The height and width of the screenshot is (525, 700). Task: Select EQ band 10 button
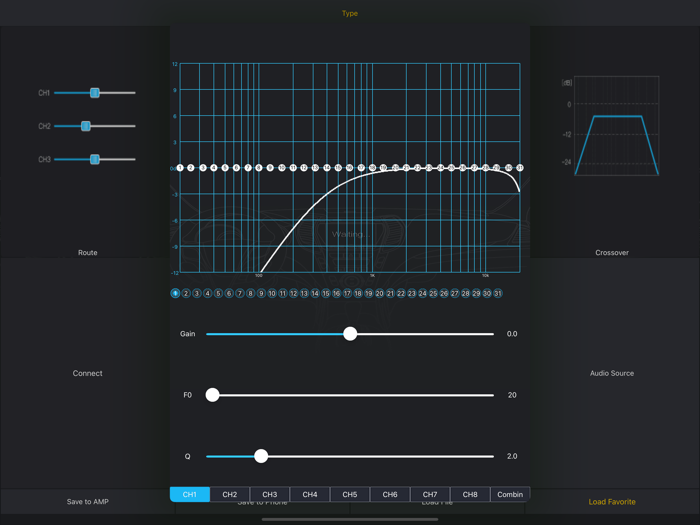(x=272, y=293)
